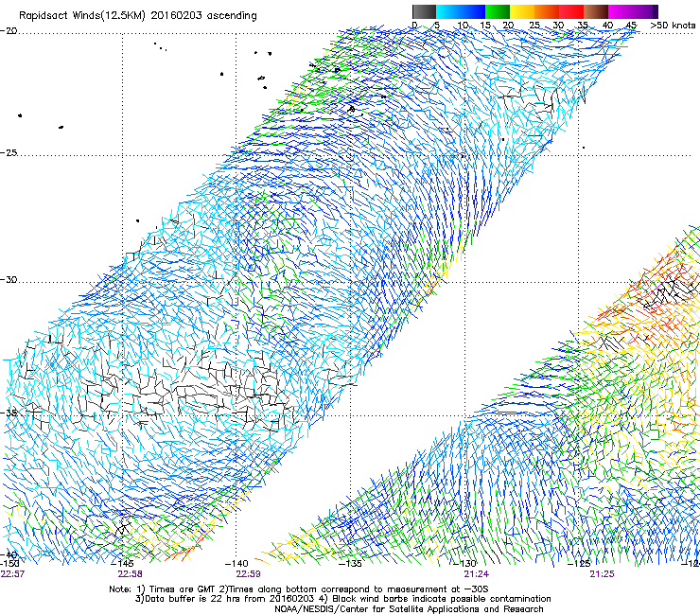
Task: Click the 22:57 swath time label
Action: (13, 573)
